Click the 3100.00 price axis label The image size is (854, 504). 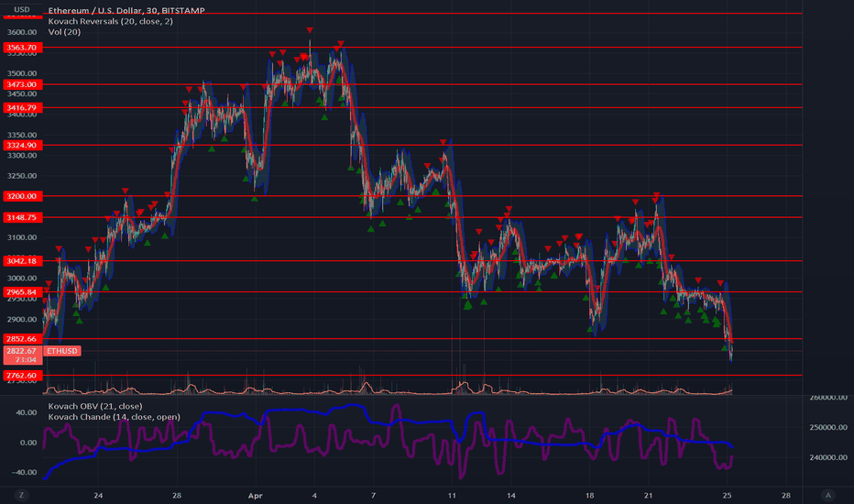(22, 237)
